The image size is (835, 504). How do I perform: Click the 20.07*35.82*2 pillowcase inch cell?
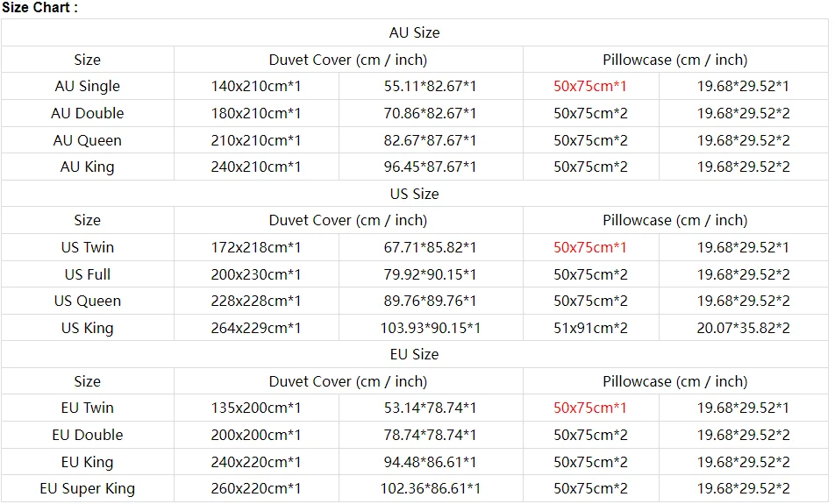pyautogui.click(x=744, y=329)
